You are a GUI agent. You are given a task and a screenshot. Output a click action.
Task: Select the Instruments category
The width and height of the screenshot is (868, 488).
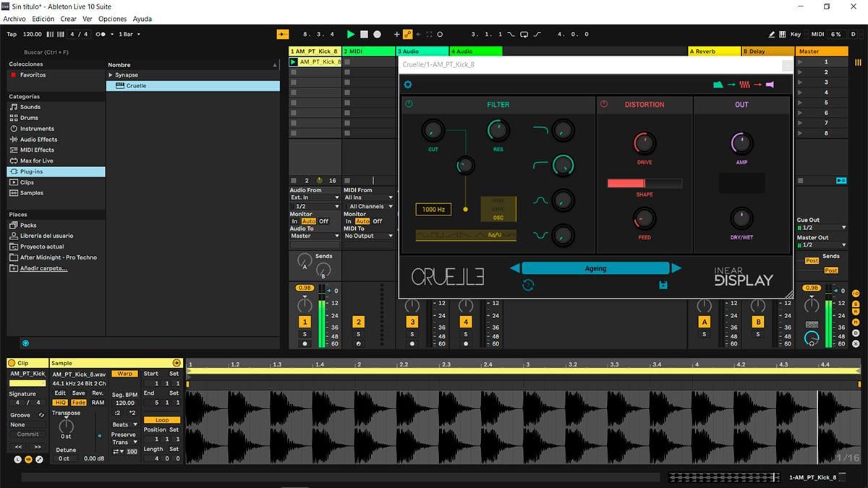(37, 129)
